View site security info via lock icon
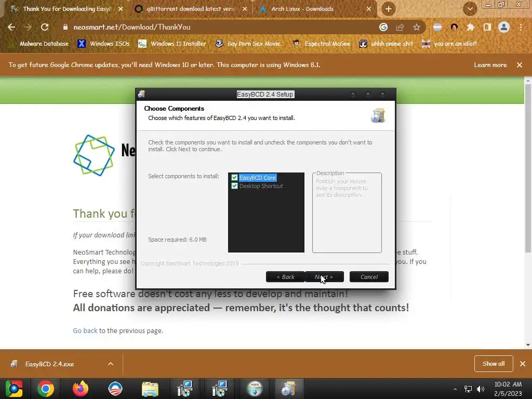This screenshot has width=532, height=399. [65, 27]
